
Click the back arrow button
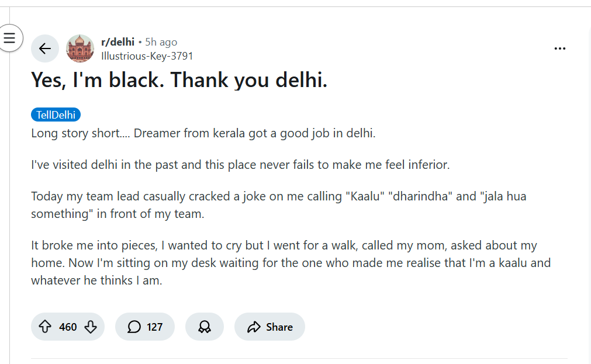click(x=45, y=48)
